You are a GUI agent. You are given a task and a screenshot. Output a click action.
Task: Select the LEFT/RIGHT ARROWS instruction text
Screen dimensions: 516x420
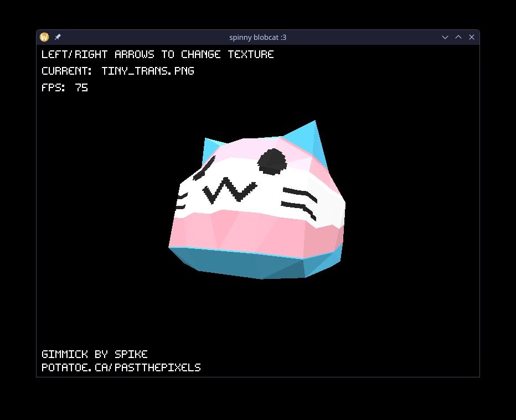(x=157, y=54)
